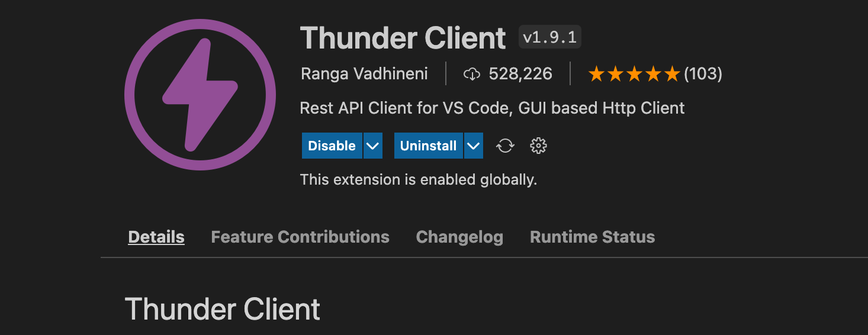Click the (103) ratings count
This screenshot has height=335, width=868.
(703, 74)
